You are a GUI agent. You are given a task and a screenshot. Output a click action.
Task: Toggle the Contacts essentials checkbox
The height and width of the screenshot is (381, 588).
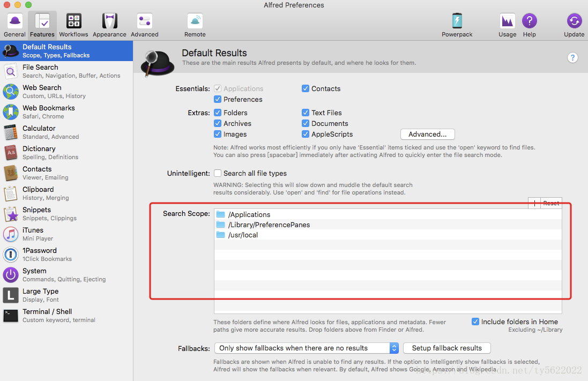306,88
